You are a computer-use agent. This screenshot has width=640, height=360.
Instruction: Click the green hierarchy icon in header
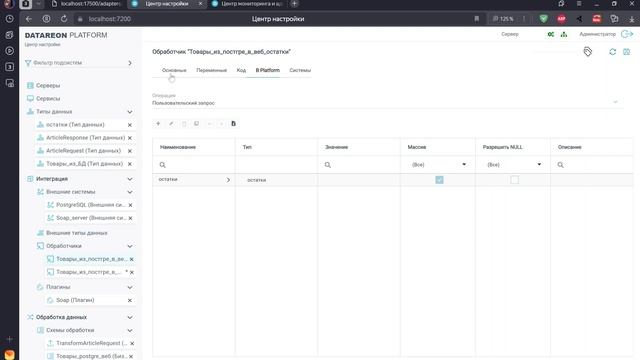pos(564,34)
